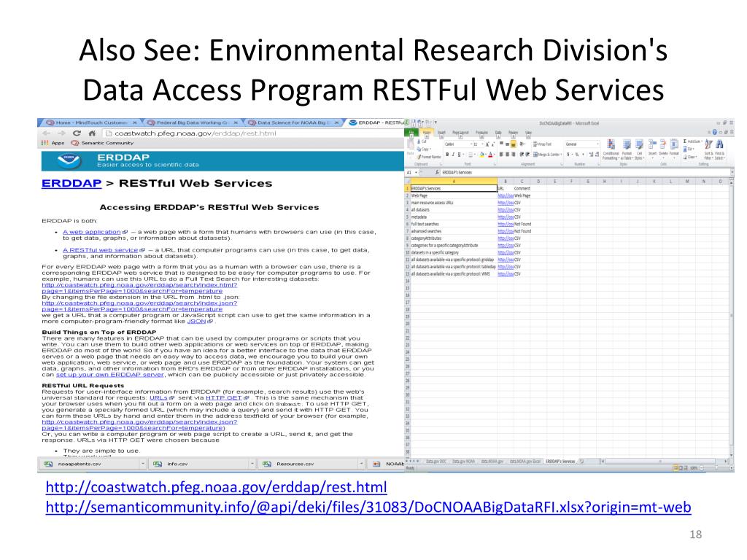
Task: Toggle Italic formatting in Excel
Action: click(x=453, y=155)
